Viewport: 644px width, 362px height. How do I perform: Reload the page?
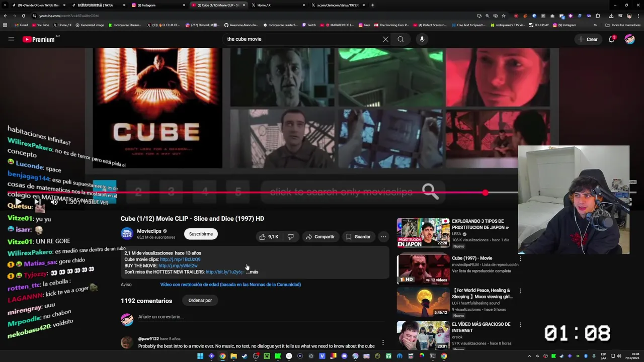click(23, 16)
